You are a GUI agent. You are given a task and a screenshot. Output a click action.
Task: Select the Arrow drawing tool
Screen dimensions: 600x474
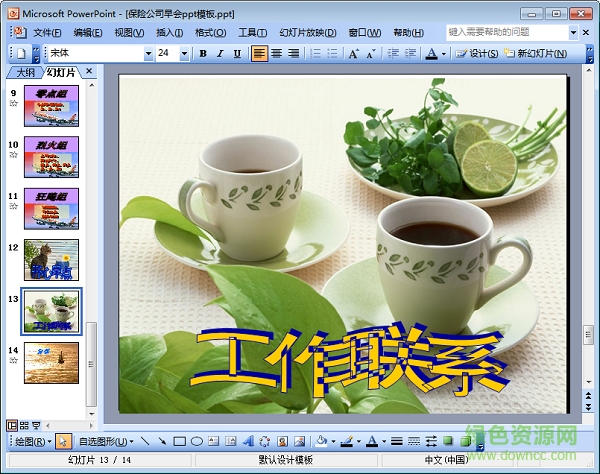[x=163, y=440]
